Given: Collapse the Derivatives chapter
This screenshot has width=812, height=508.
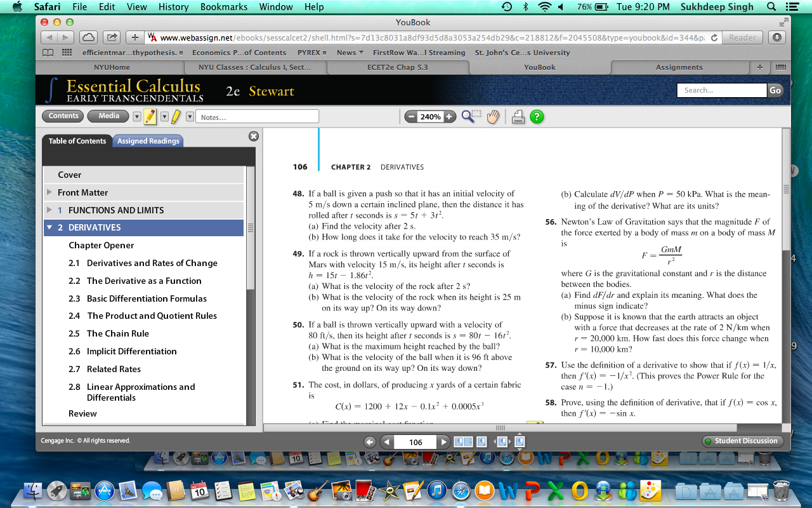Looking at the screenshot, I should click(x=49, y=227).
